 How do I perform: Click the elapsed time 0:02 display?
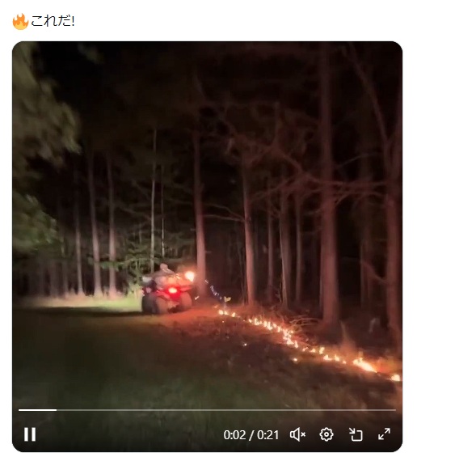234,435
